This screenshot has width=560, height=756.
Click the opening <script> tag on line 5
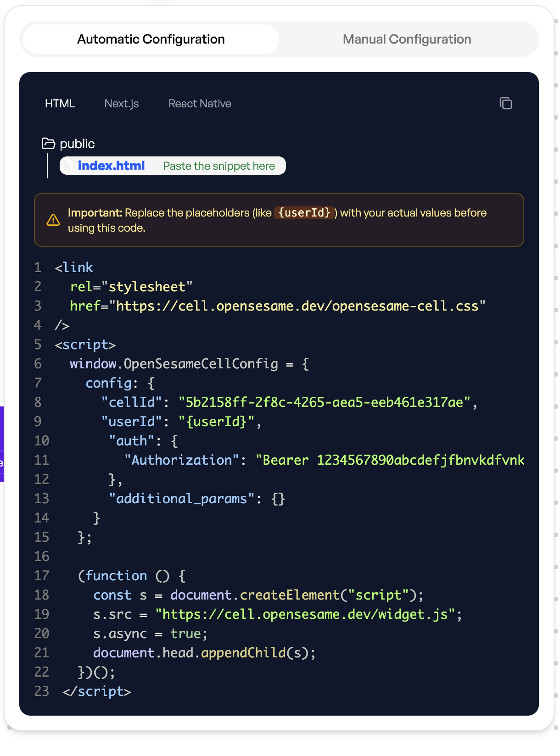coord(85,345)
